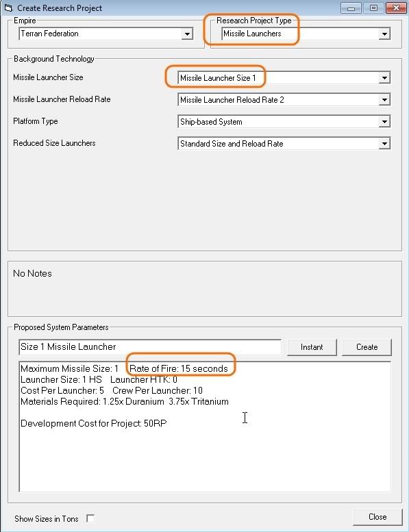Click the Size 1 Missile Launcher name field
This screenshot has width=409, height=532.
[x=150, y=346]
